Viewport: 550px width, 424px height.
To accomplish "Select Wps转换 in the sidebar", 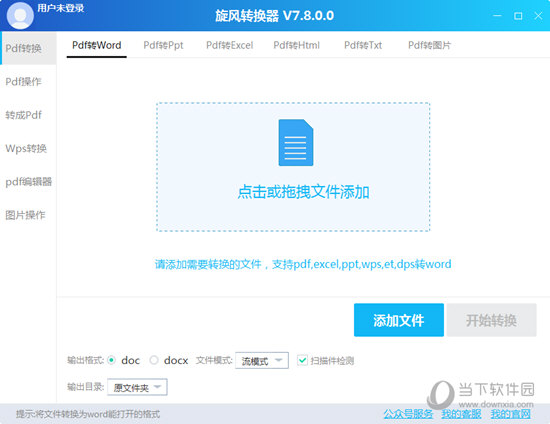I will tap(26, 148).
